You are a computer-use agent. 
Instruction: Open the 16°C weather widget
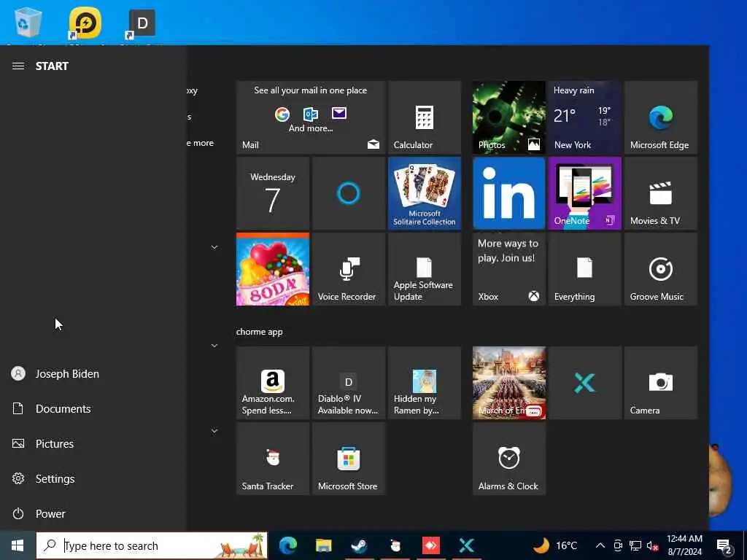click(x=555, y=545)
